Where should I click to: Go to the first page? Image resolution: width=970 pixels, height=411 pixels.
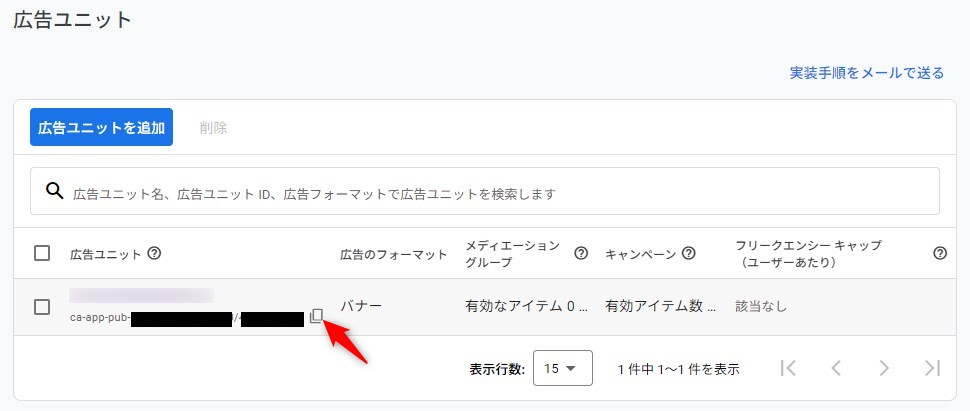[788, 368]
